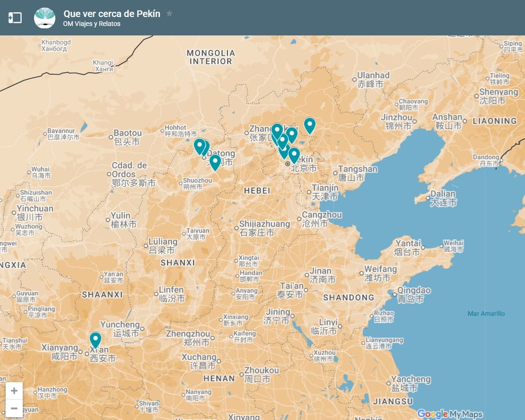Click the SHANDONG province label
Viewport: 525px width, 420px height.
(349, 298)
